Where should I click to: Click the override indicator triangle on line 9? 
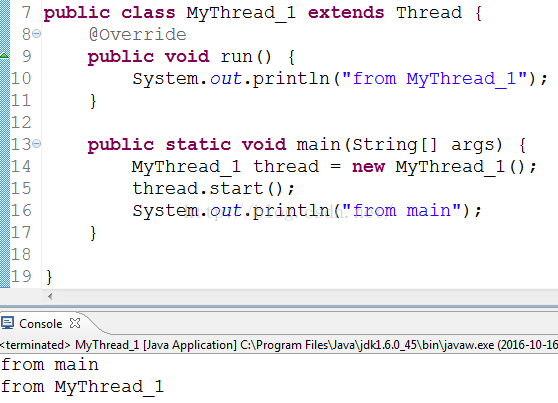(4, 56)
